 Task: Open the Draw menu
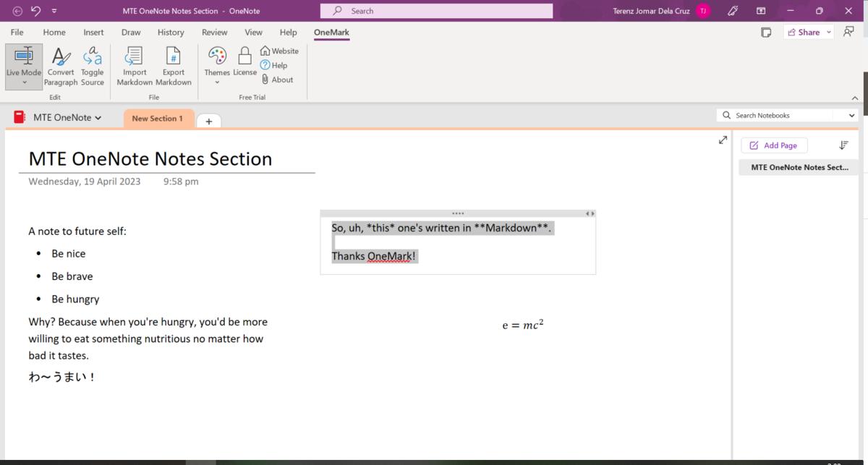[x=130, y=32]
